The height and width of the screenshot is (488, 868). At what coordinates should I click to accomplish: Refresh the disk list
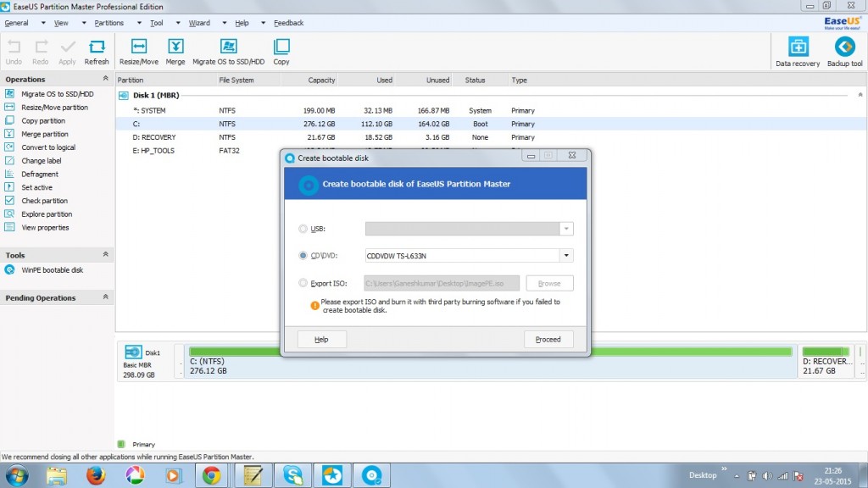(x=97, y=52)
